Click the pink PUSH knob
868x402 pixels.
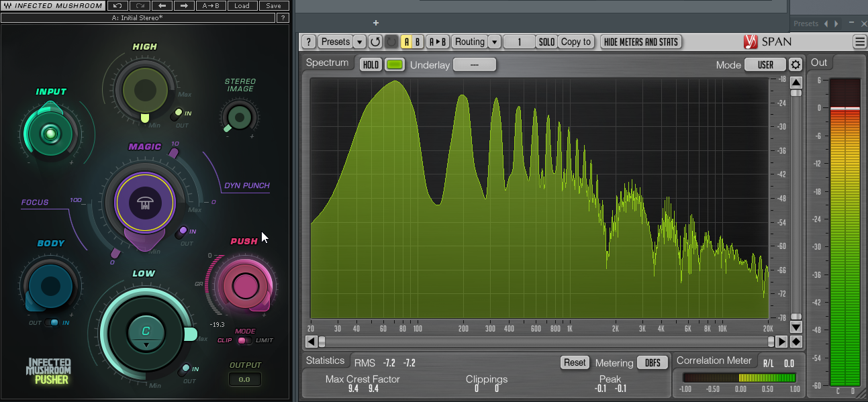(x=244, y=287)
